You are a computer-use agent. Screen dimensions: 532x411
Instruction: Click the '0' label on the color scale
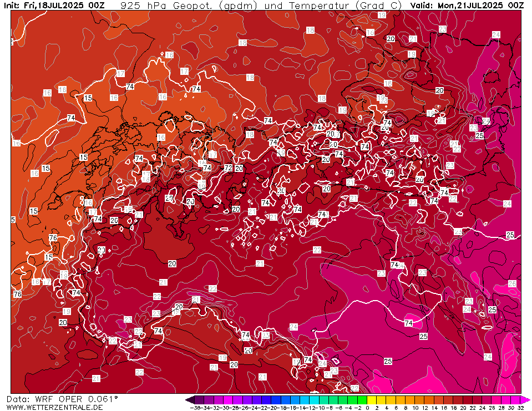pos(367,408)
